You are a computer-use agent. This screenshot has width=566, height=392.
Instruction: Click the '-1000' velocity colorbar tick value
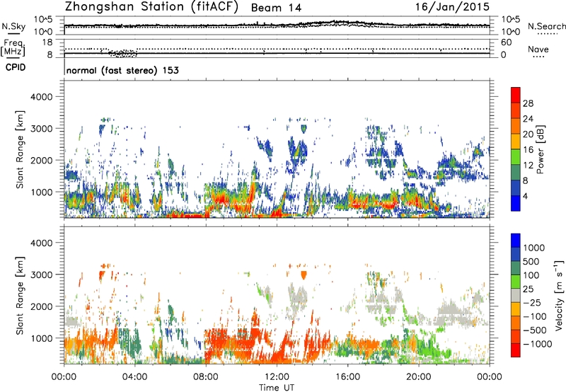537,344
